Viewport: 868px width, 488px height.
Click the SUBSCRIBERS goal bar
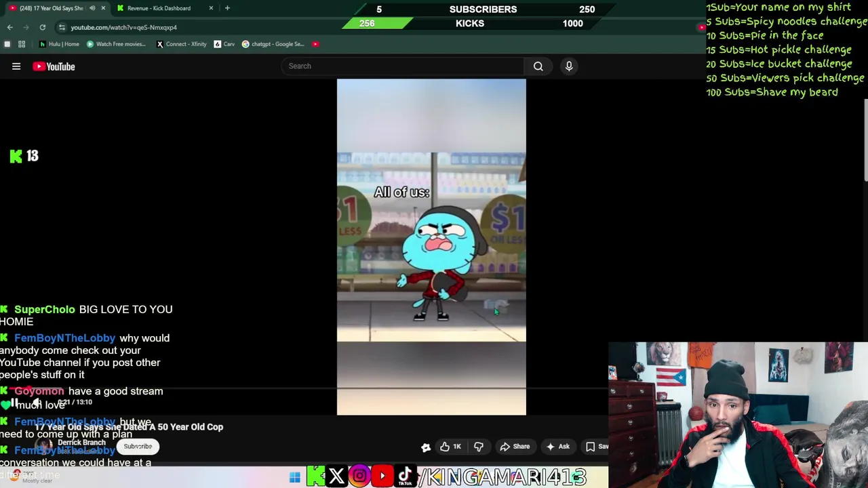coord(483,9)
